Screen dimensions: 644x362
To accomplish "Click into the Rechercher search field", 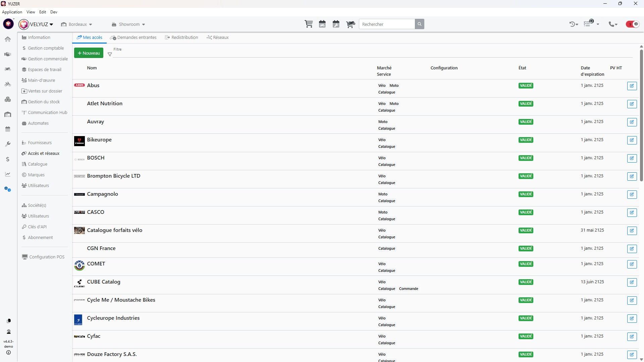I will click(386, 24).
